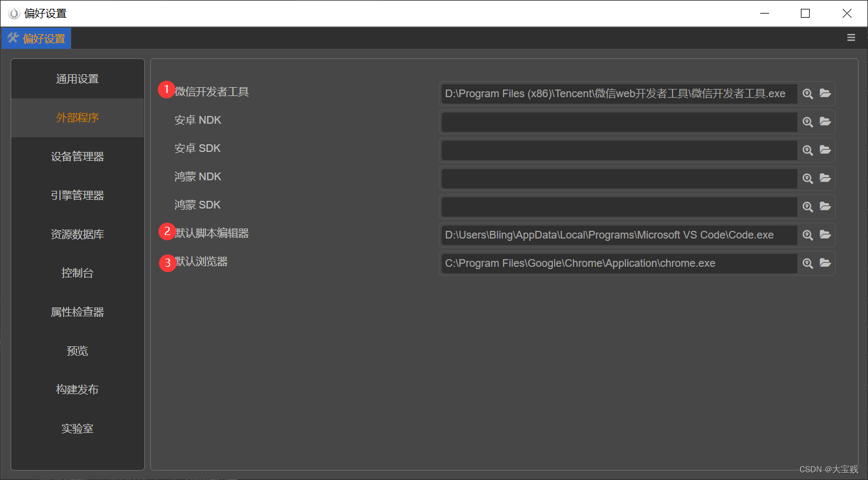868x480 pixels.
Task: Open folder browser for 微信开发者工具 path
Action: 825,94
